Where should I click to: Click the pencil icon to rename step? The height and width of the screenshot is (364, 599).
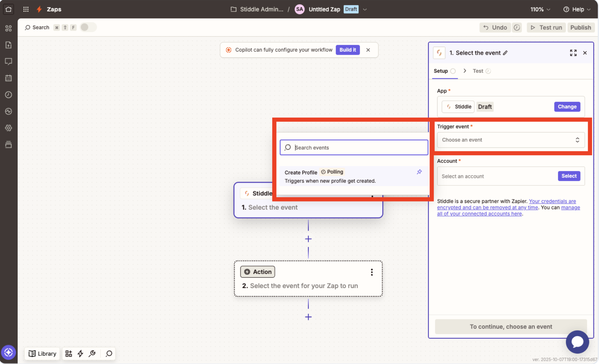click(x=505, y=53)
